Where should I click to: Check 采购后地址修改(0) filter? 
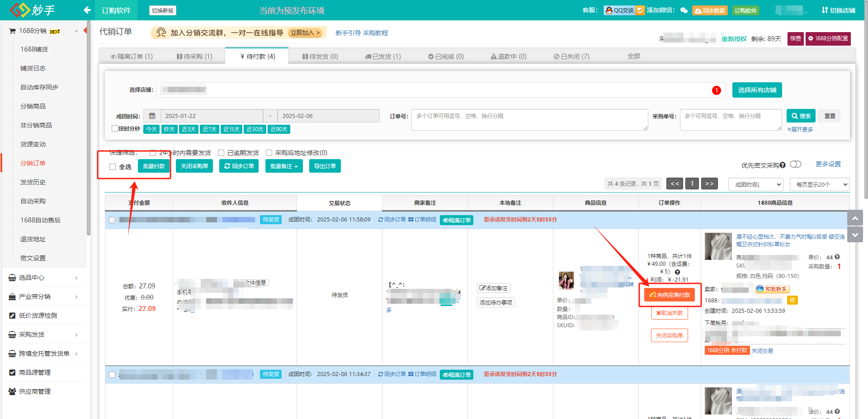pos(269,153)
